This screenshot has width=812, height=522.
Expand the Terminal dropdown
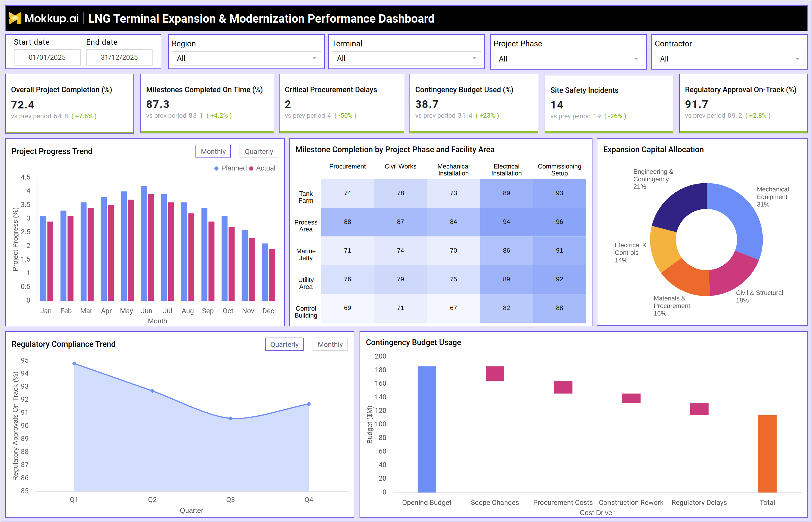tap(406, 58)
